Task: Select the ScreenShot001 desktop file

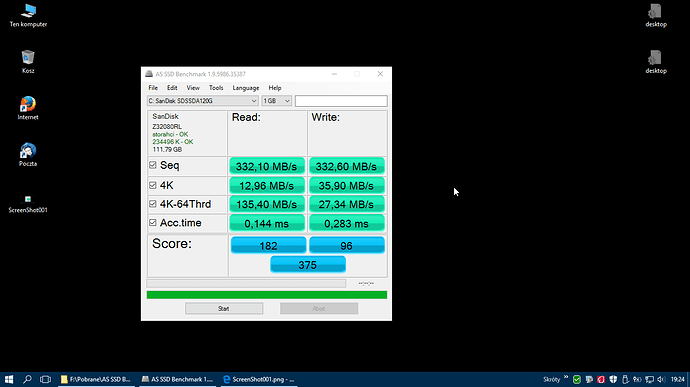Action: 28,204
